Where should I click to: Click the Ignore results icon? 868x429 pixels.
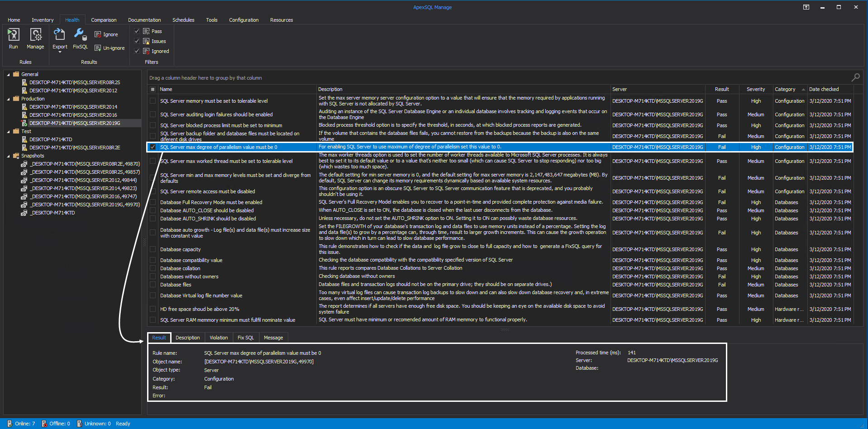pos(106,34)
